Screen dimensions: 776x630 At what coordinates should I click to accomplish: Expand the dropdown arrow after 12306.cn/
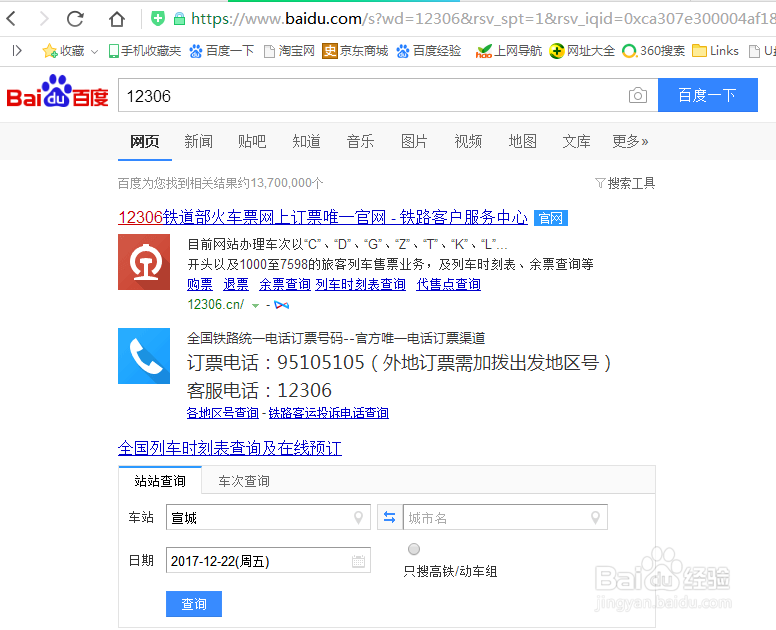255,305
